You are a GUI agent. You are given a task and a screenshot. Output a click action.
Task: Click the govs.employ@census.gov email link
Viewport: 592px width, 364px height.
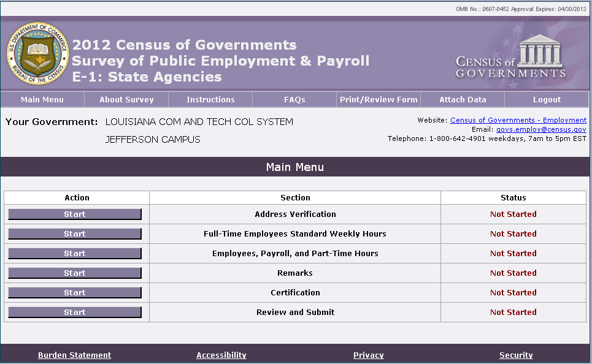541,129
